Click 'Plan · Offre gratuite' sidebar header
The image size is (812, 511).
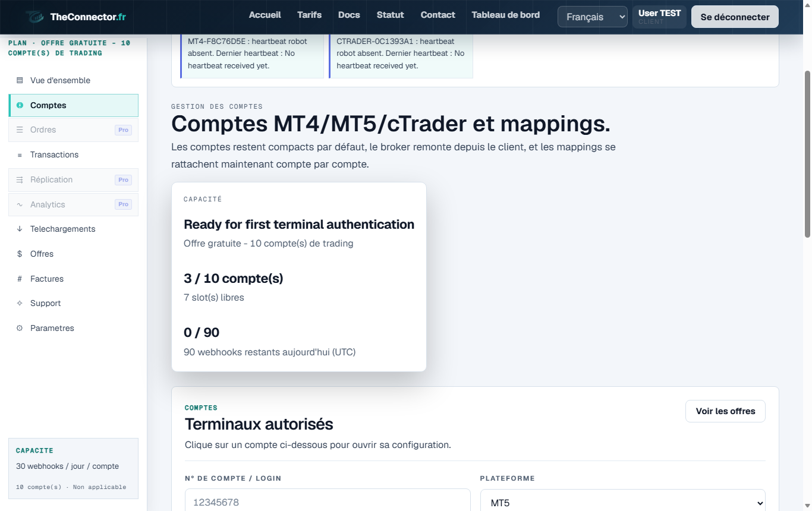tap(69, 48)
